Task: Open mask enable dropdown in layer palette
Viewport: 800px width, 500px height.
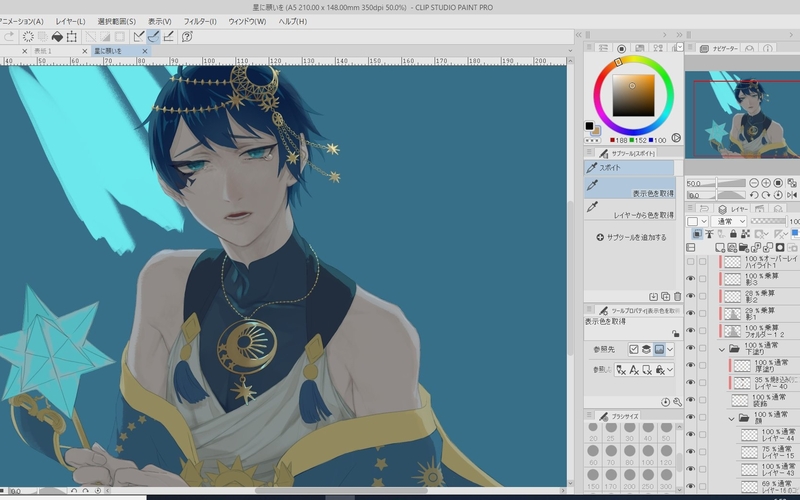Action: (x=766, y=234)
